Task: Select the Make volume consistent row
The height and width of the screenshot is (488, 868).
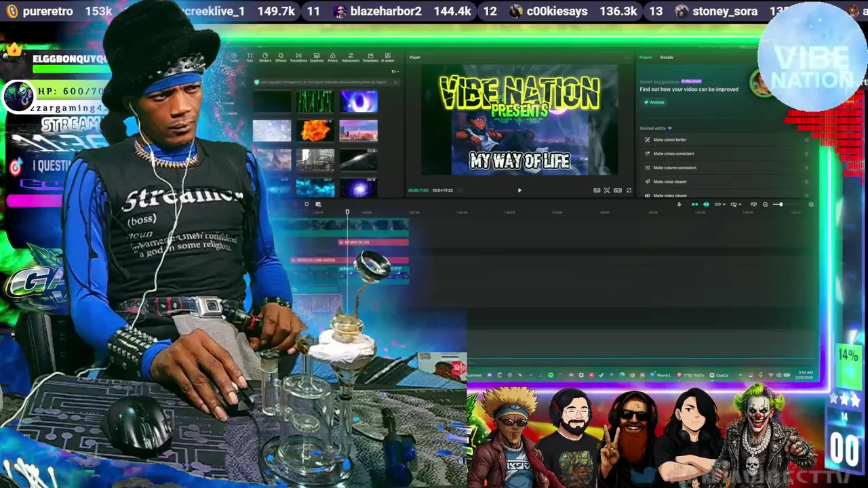Action: (x=725, y=167)
